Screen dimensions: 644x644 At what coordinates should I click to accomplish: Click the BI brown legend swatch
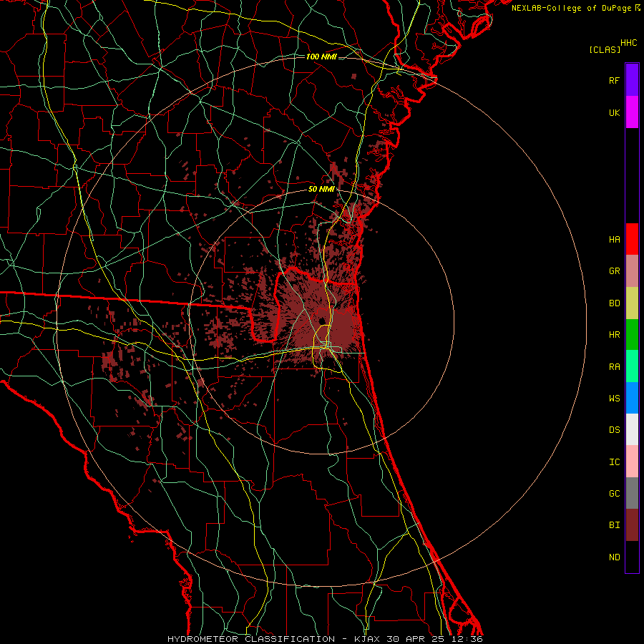[x=632, y=525]
